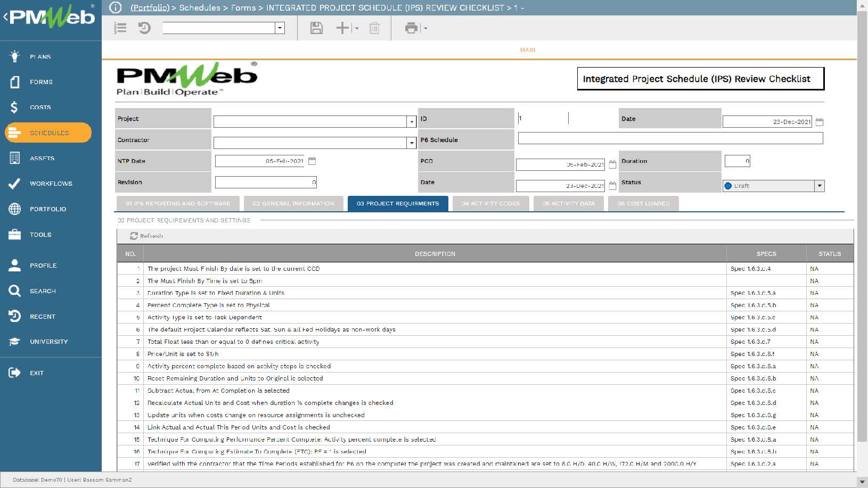Click the MAIN tab label

pos(528,50)
